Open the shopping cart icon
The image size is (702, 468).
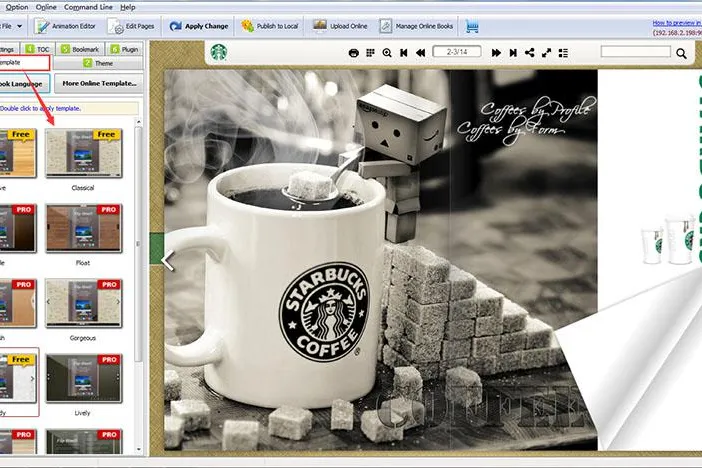[x=471, y=26]
